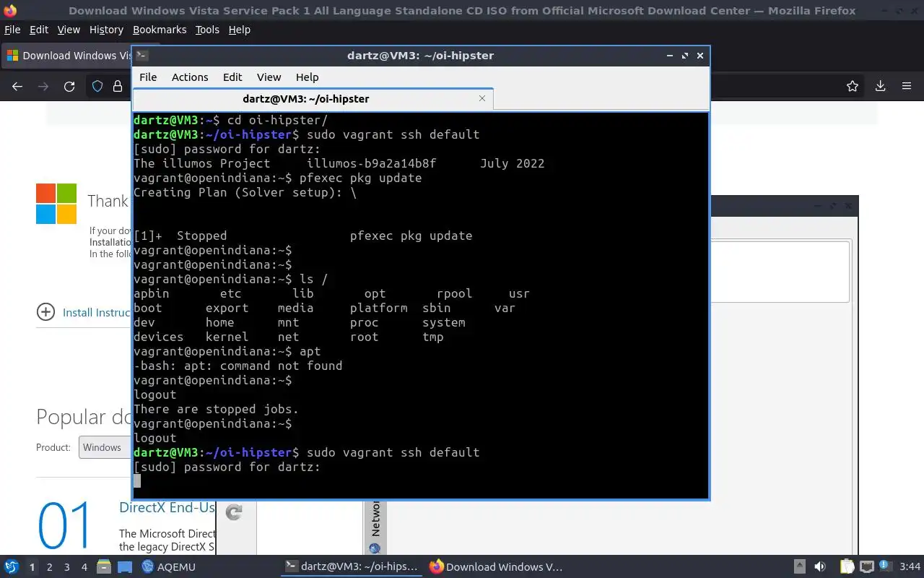Switch to desktop 2

[x=49, y=567]
